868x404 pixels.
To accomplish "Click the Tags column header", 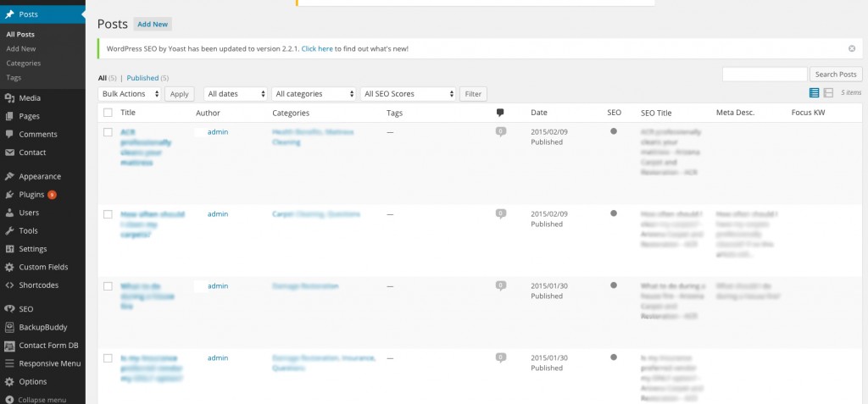I will [x=395, y=113].
